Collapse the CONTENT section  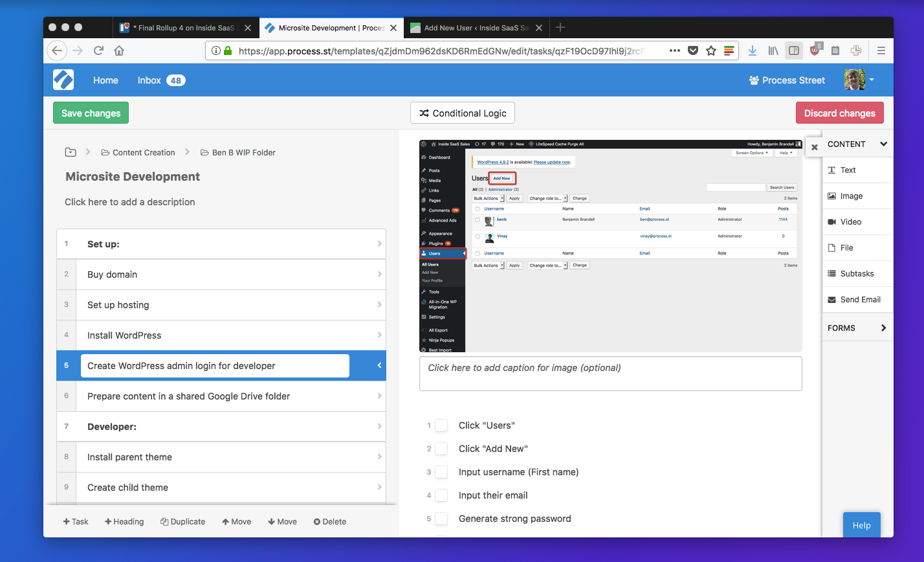point(883,144)
